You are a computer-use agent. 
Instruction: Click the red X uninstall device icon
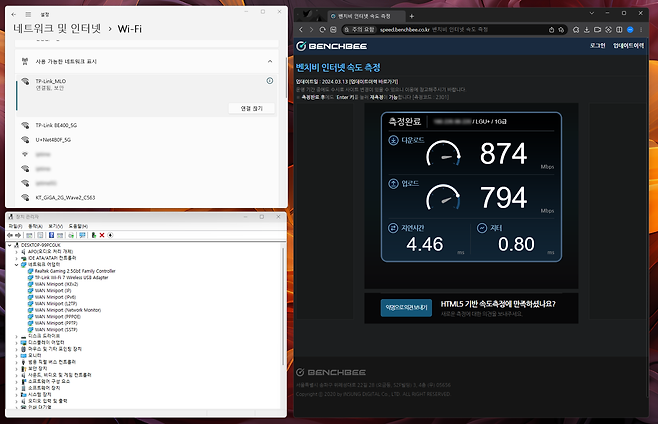pyautogui.click(x=102, y=235)
